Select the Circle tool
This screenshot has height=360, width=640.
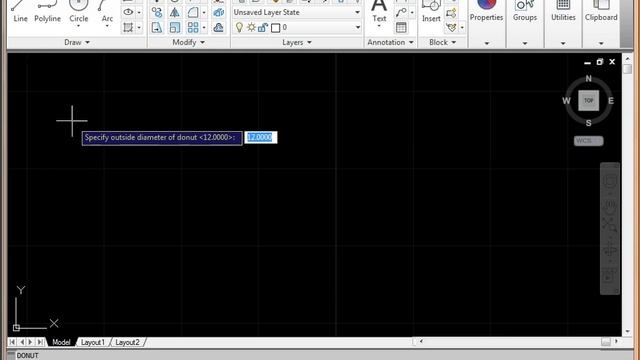coord(78,12)
